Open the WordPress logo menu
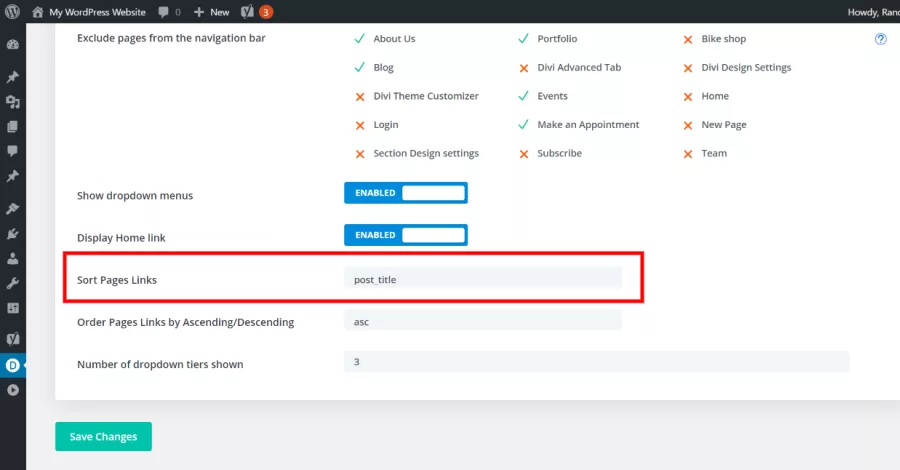900x470 pixels. click(12, 11)
